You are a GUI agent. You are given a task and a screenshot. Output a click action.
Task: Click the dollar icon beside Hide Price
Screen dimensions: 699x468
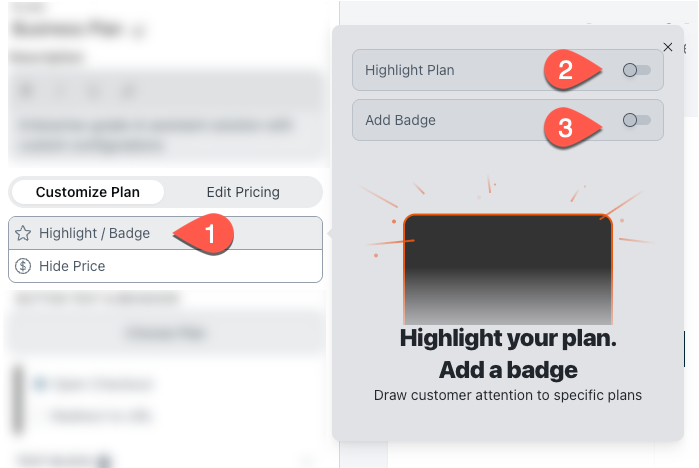[x=24, y=267]
